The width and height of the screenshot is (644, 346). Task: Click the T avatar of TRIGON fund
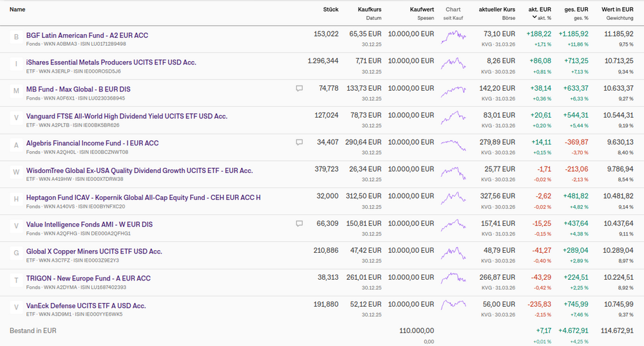click(x=17, y=280)
